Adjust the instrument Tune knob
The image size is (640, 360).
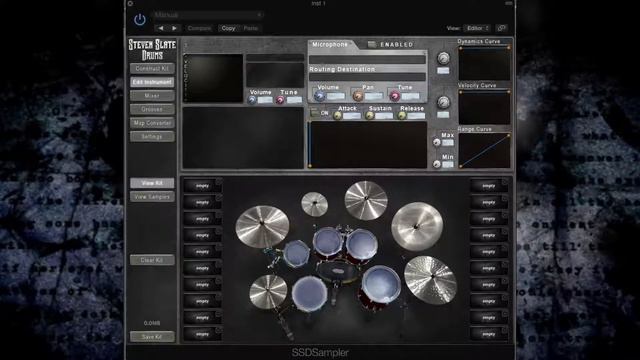coord(280,100)
